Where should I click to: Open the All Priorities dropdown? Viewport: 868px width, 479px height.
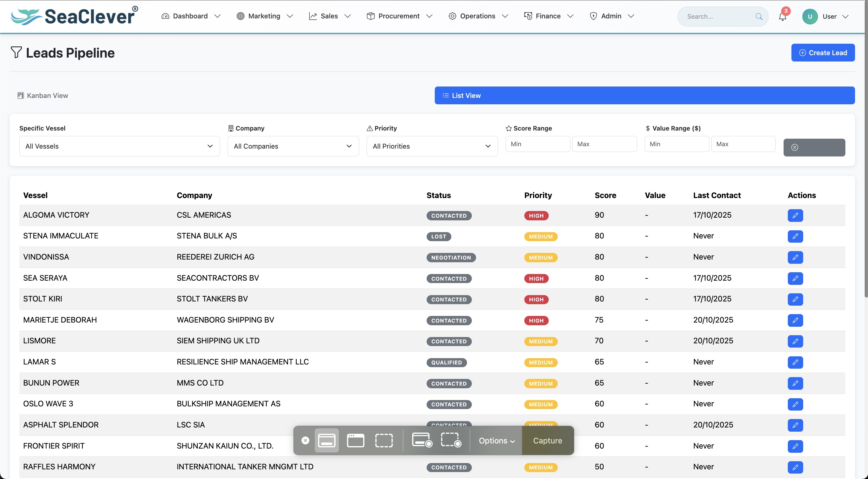tap(432, 146)
